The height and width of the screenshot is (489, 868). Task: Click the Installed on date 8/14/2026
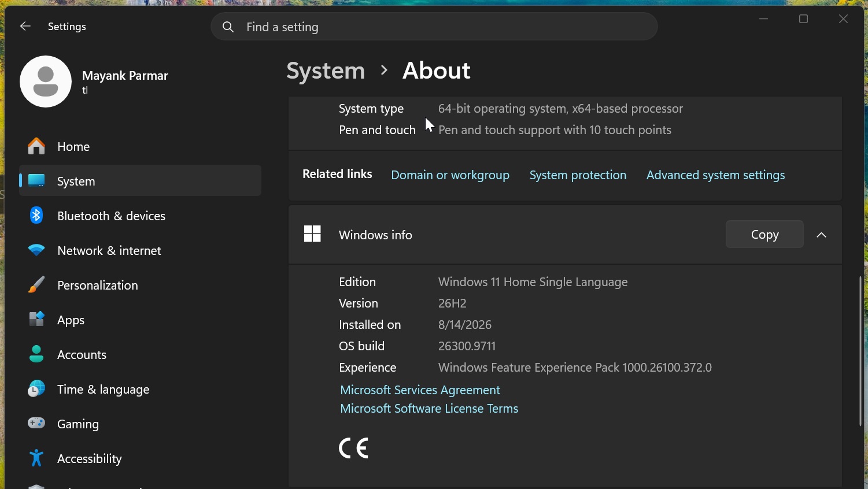coord(465,325)
